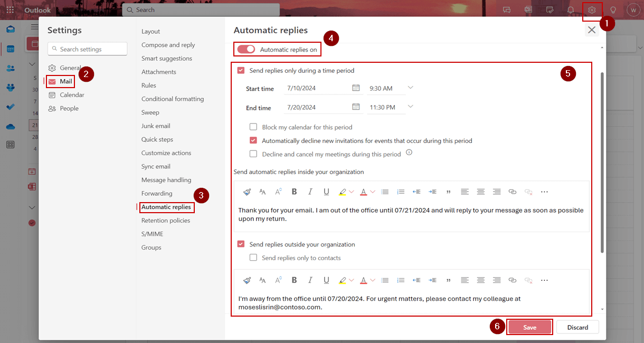Click the Settings gear icon in header

(592, 10)
